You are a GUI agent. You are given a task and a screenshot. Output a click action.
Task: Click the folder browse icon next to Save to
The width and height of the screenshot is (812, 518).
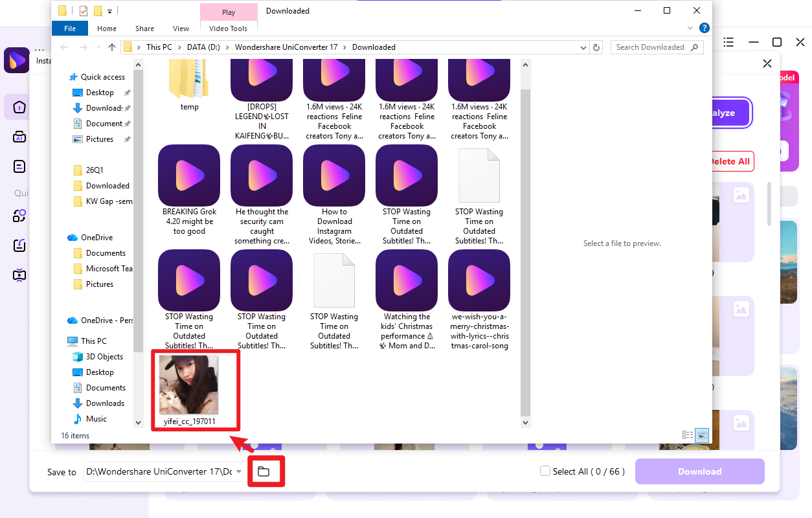pos(265,471)
